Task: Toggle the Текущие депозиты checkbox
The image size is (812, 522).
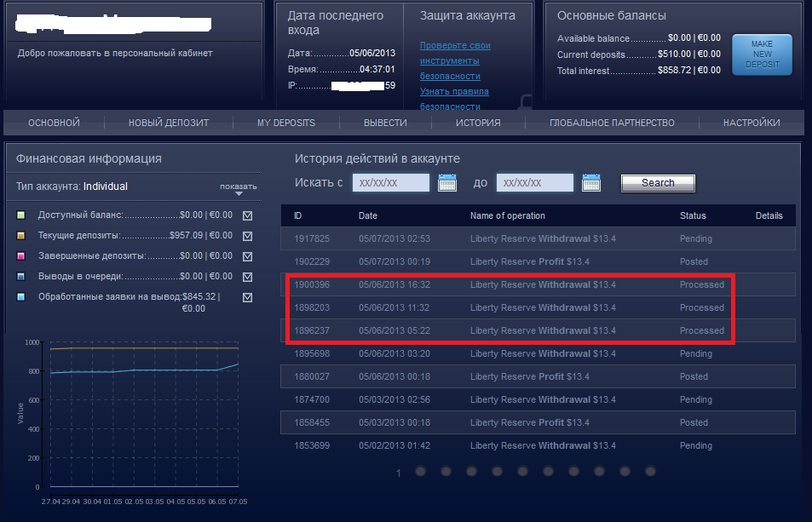Action: click(248, 236)
